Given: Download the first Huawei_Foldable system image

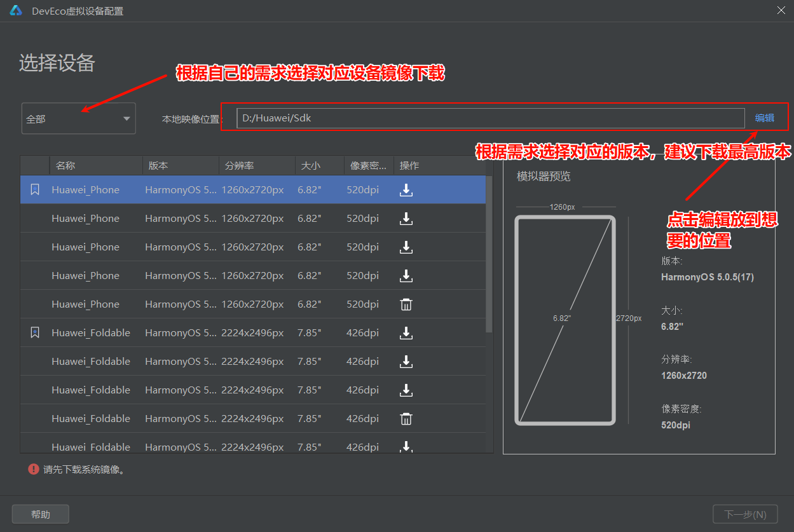Looking at the screenshot, I should pyautogui.click(x=406, y=332).
